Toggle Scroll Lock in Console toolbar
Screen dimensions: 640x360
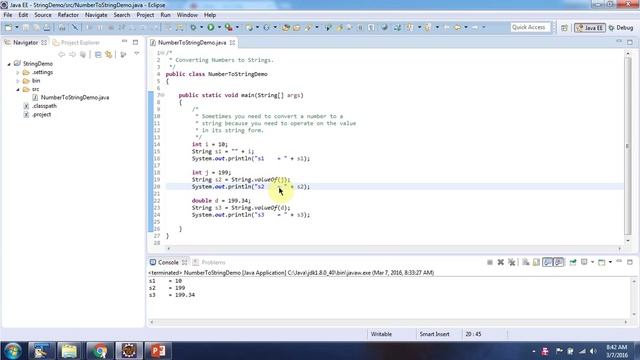click(x=536, y=262)
